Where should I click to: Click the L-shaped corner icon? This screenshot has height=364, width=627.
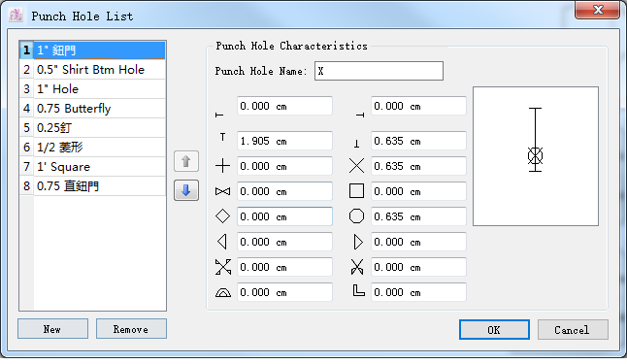tap(358, 291)
